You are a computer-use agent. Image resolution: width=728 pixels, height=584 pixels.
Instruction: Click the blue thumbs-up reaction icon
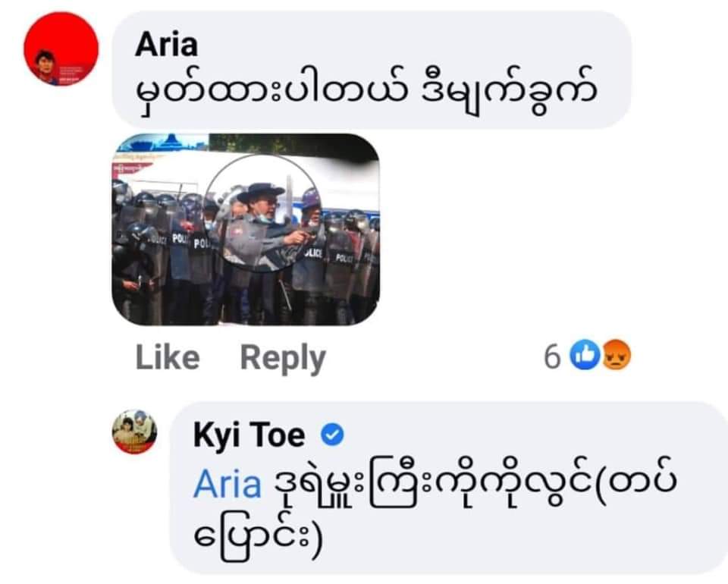[x=585, y=355]
